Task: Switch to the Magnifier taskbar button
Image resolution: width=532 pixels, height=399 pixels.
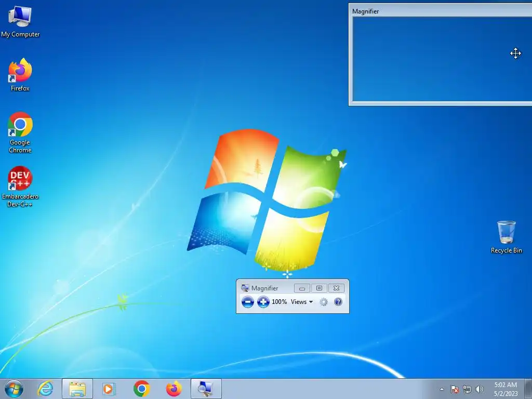Action: pyautogui.click(x=206, y=389)
